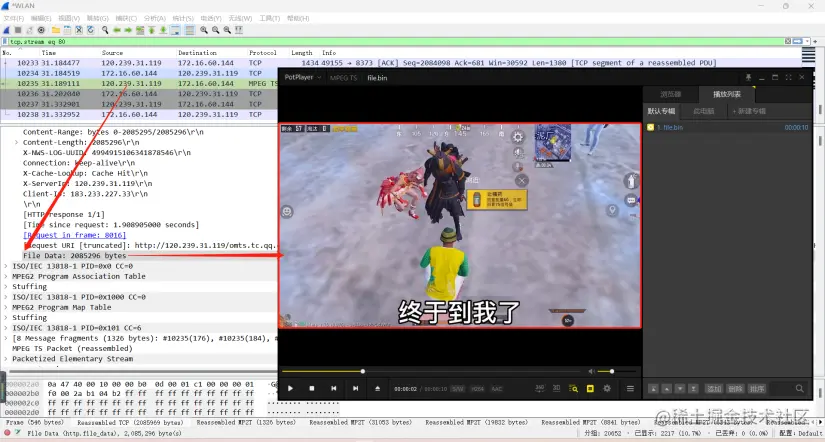The height and width of the screenshot is (442, 825).
Task: Find a packet with magnifier icon
Action: (x=105, y=30)
